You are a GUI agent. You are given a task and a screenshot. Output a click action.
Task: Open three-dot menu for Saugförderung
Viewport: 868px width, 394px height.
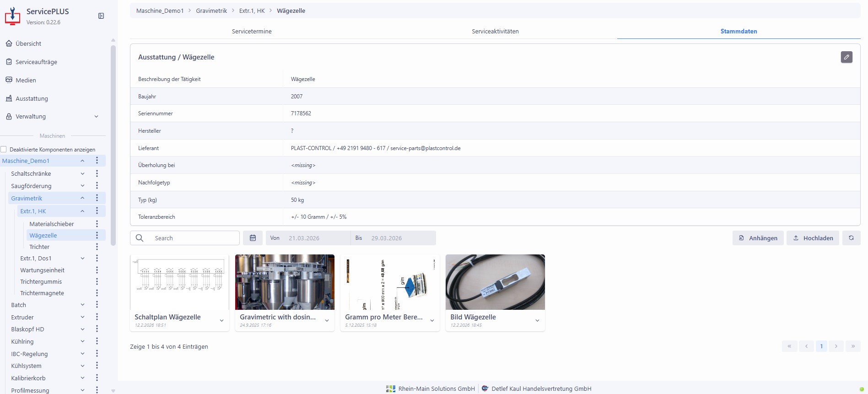(97, 186)
